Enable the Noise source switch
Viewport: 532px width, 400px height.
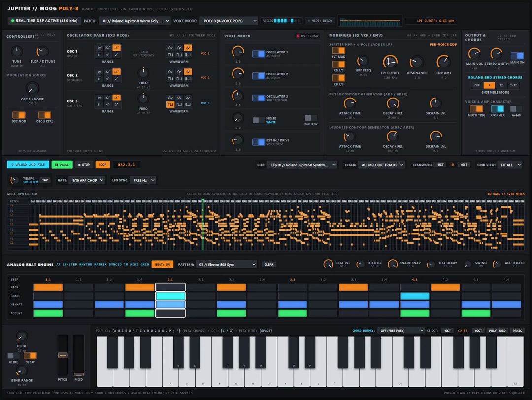(259, 120)
